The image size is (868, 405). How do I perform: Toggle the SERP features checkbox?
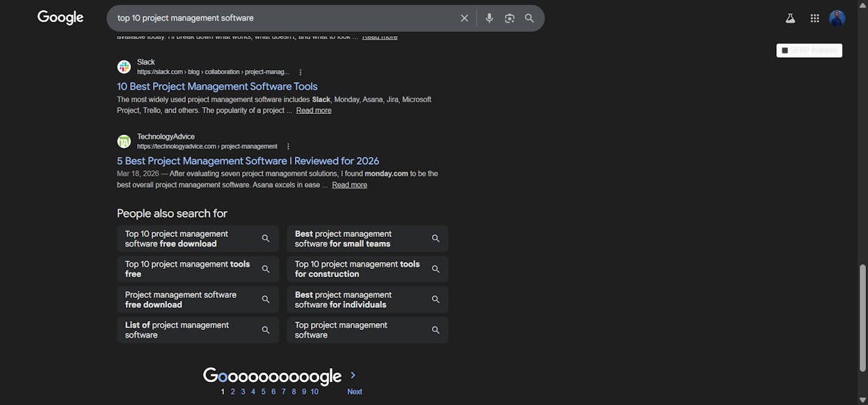[x=785, y=50]
